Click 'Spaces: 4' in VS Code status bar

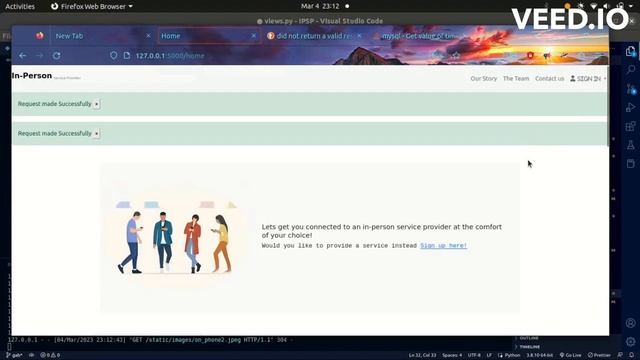pyautogui.click(x=452, y=355)
